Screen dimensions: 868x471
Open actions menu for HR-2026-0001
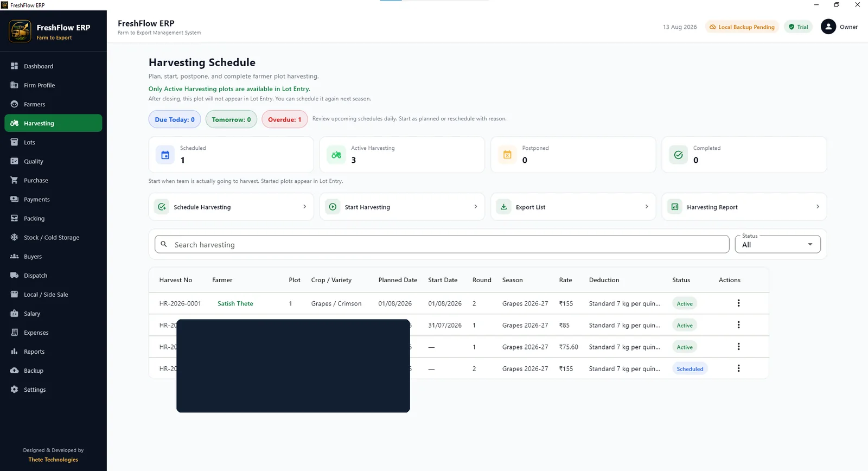(738, 303)
